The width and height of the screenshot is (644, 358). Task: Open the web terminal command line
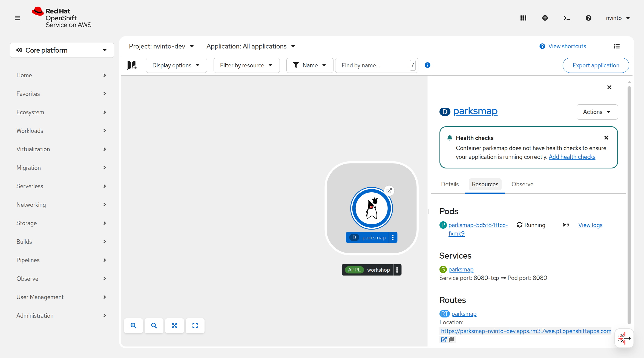pyautogui.click(x=567, y=18)
